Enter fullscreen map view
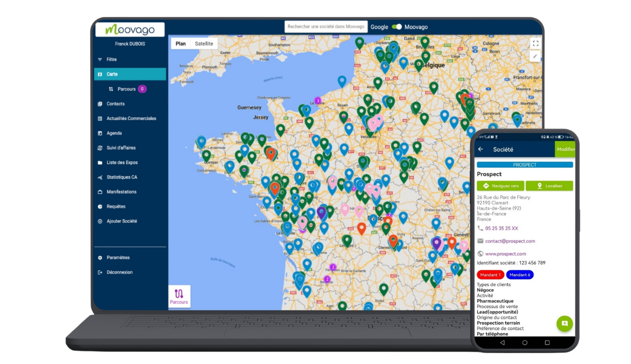This screenshot has width=631, height=364. [x=535, y=43]
